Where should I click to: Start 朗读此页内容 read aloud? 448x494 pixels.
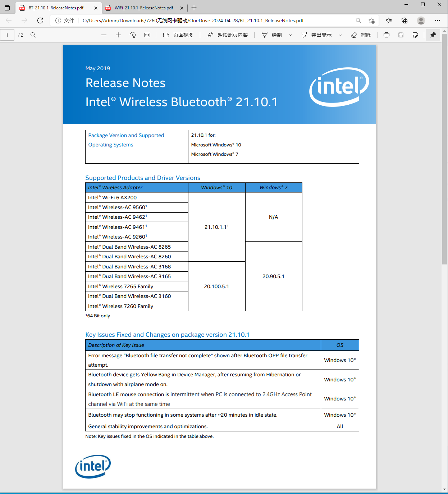228,35
